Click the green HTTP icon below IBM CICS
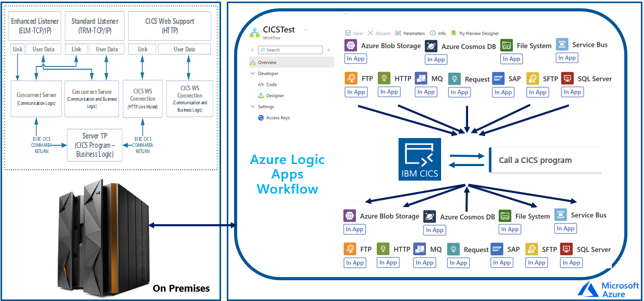The height and width of the screenshot is (301, 644). [x=383, y=249]
